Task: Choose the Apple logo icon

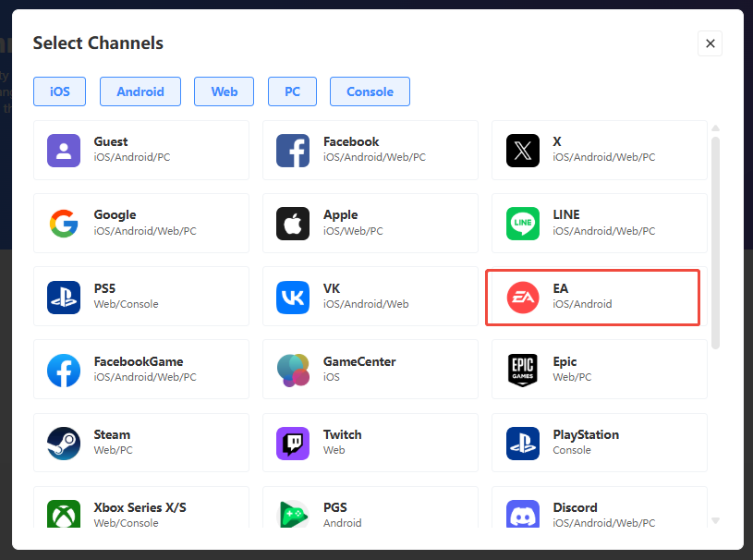Action: (293, 224)
